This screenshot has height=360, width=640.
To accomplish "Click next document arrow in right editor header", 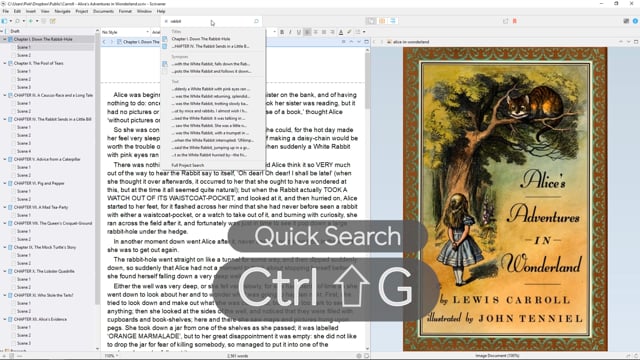I will click(x=629, y=42).
